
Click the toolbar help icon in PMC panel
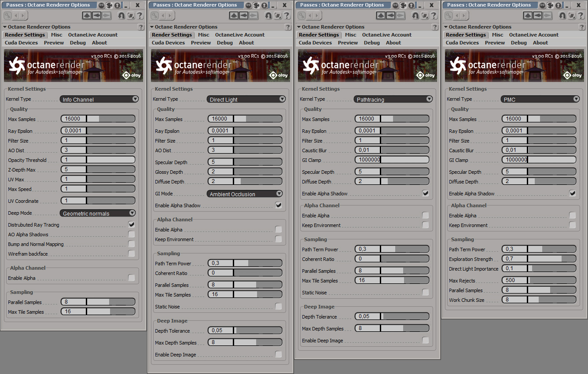pyautogui.click(x=581, y=15)
